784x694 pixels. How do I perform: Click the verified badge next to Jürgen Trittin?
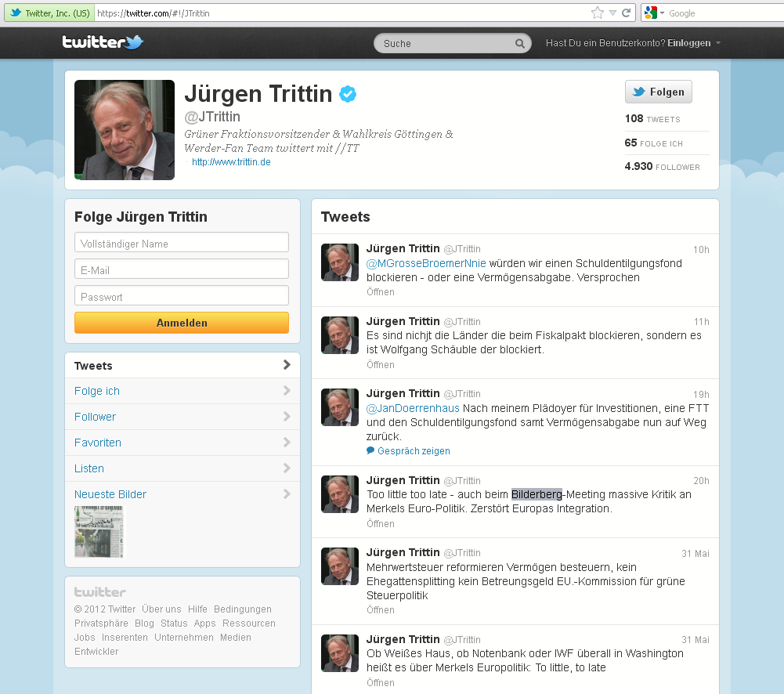348,94
